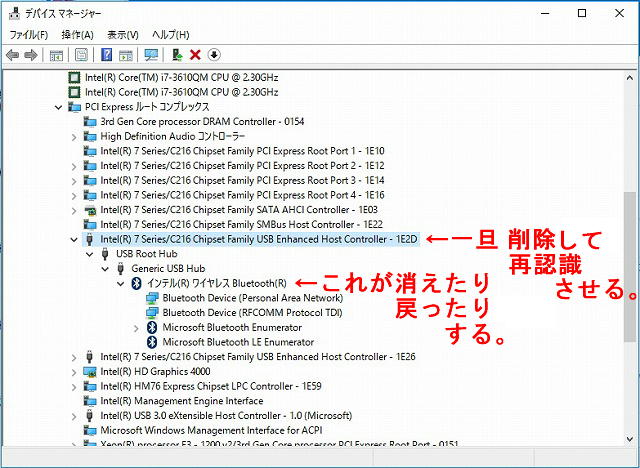Click the Forward arrow toolbar icon
Screen dimensions: 640x468
pyautogui.click(x=31, y=55)
